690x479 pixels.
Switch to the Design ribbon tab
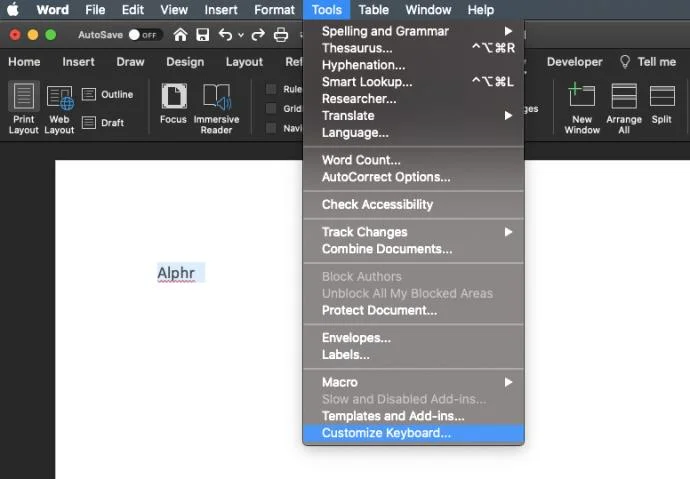[x=185, y=62]
